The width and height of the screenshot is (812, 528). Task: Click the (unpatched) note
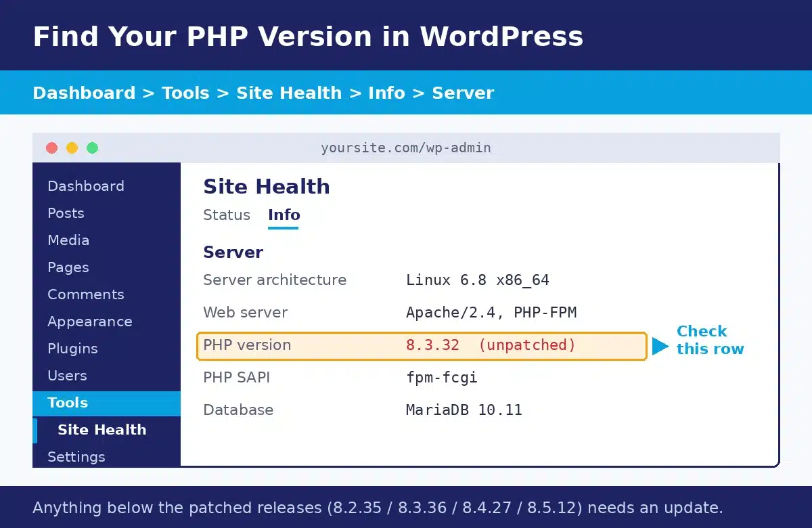[527, 345]
